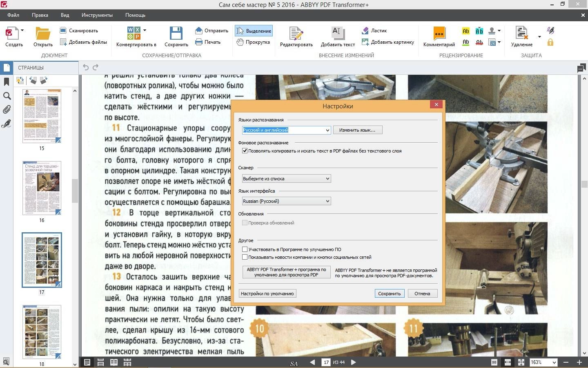588x368 pixels.
Task: Activate the Выделение selection tool
Action: [254, 31]
